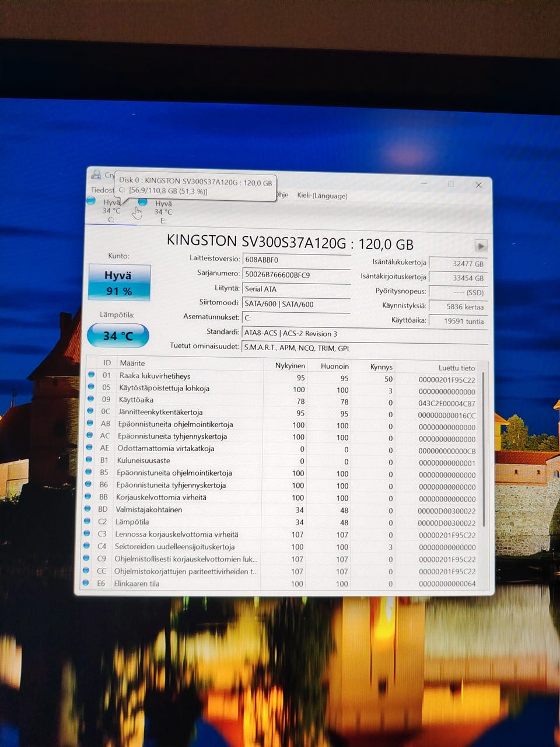Click status dot for Valmistajakohtainen row
The width and height of the screenshot is (560, 747).
87,508
